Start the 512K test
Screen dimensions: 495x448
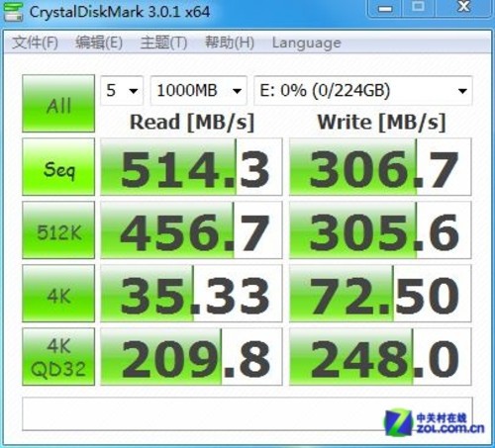(x=58, y=230)
